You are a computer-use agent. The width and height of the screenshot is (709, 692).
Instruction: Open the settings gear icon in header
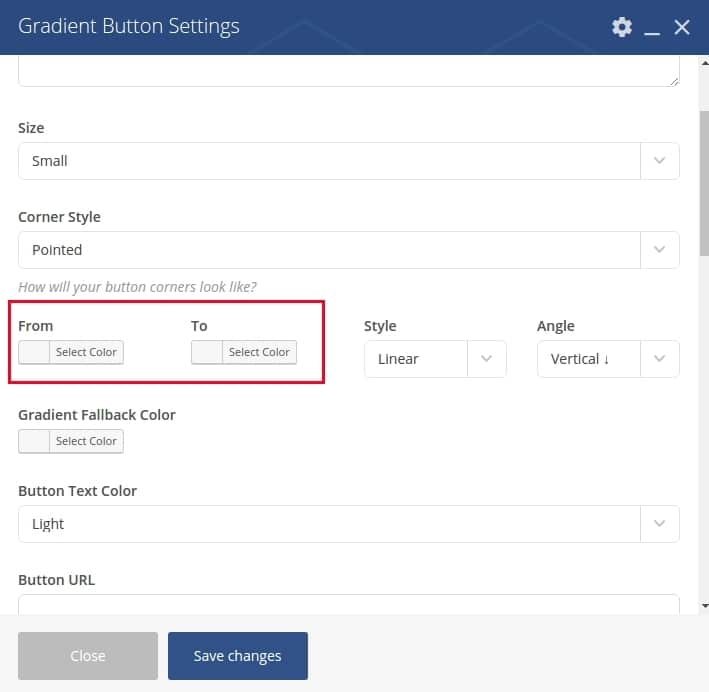click(622, 27)
